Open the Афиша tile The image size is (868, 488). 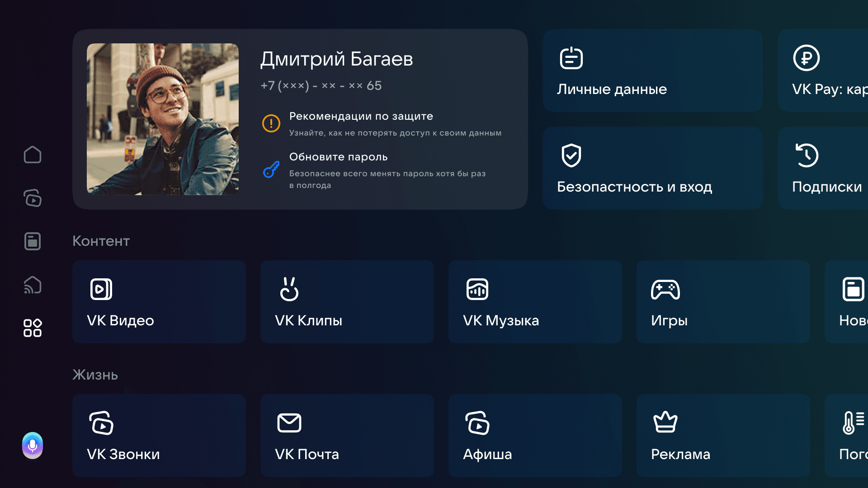pos(535,435)
